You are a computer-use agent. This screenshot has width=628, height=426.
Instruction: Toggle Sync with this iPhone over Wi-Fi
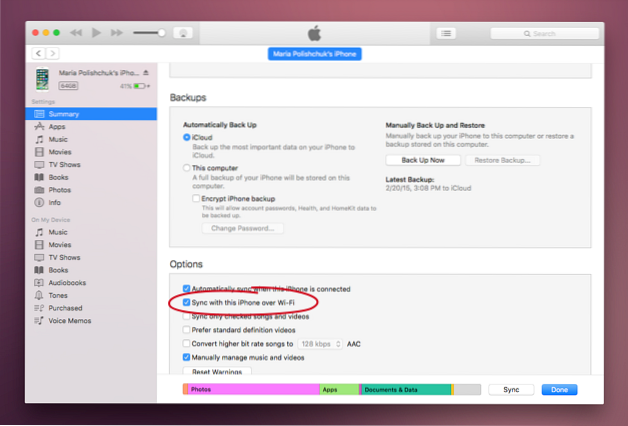[187, 302]
